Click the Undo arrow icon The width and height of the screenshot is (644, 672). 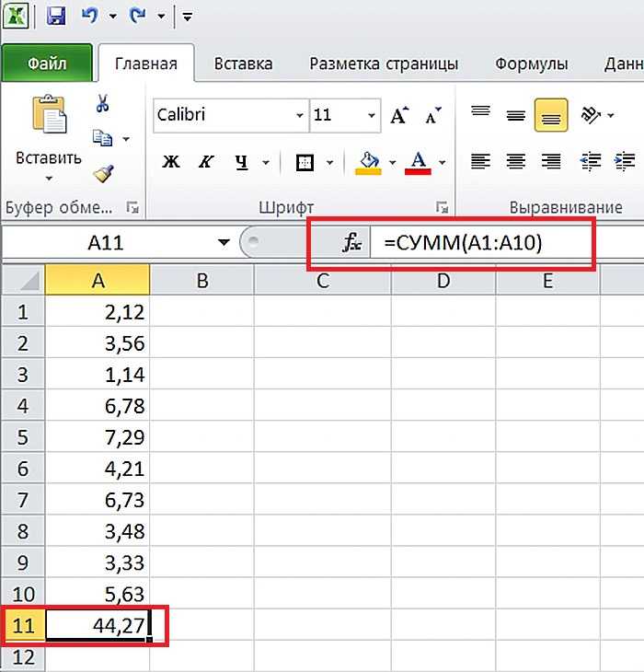90,16
